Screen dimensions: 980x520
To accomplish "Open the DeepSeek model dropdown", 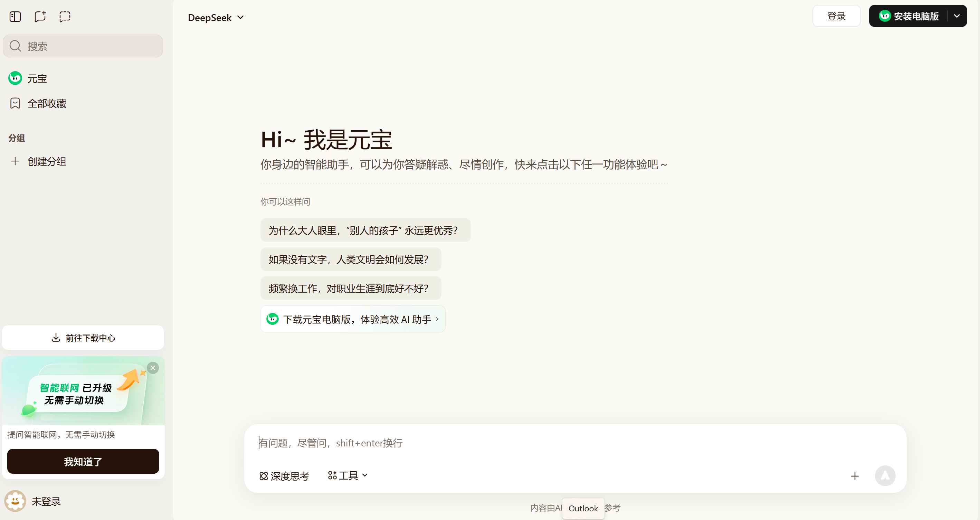I will click(216, 18).
